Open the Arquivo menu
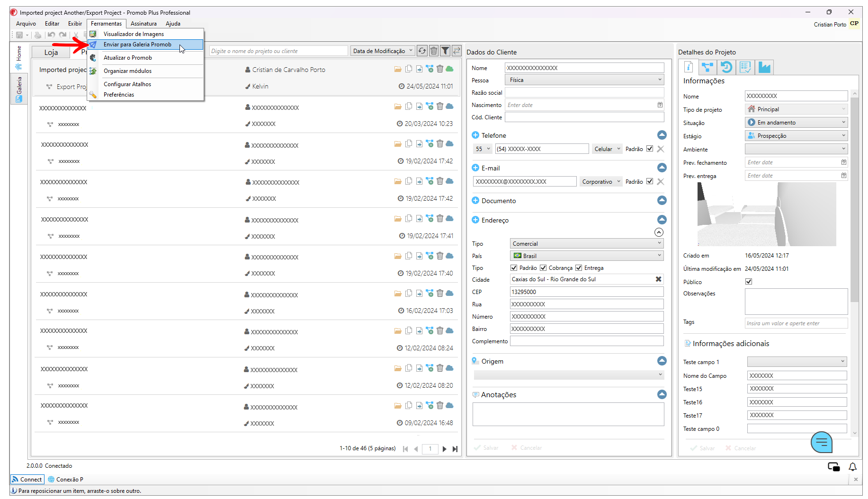868x499 pixels. 26,24
